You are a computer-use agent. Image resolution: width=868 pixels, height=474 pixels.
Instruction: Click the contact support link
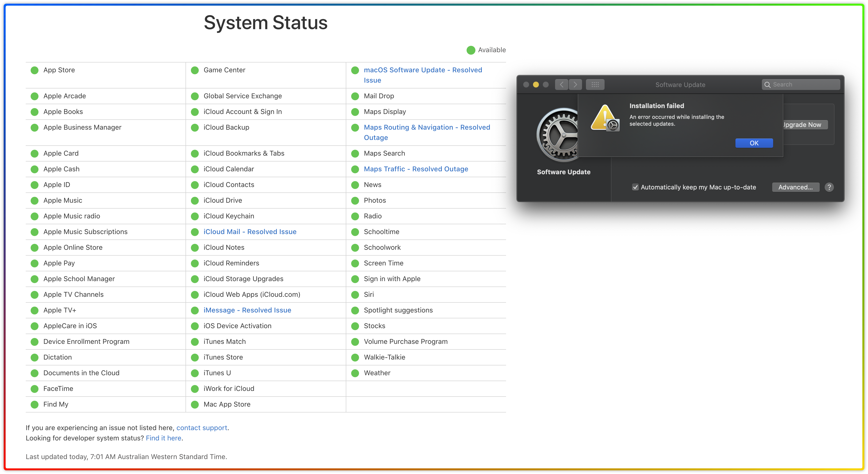pos(201,428)
